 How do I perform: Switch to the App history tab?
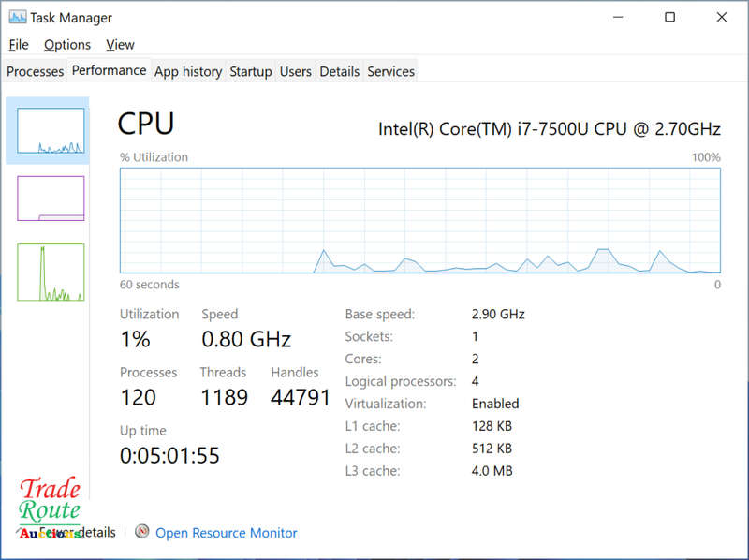point(188,71)
